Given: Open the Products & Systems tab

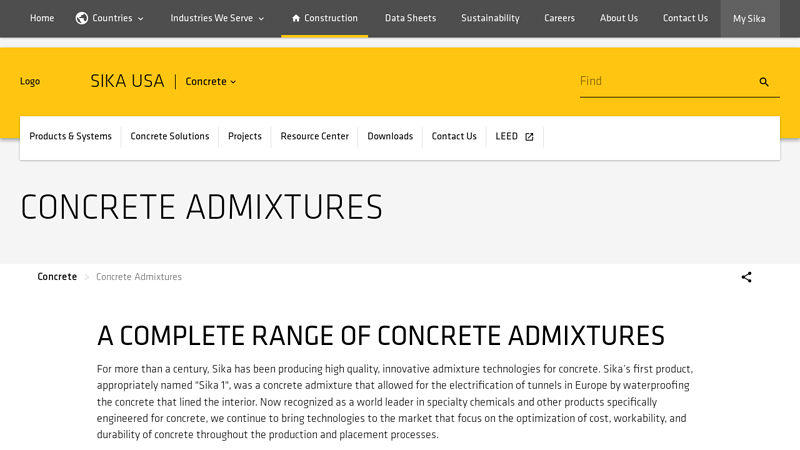Looking at the screenshot, I should click(70, 136).
